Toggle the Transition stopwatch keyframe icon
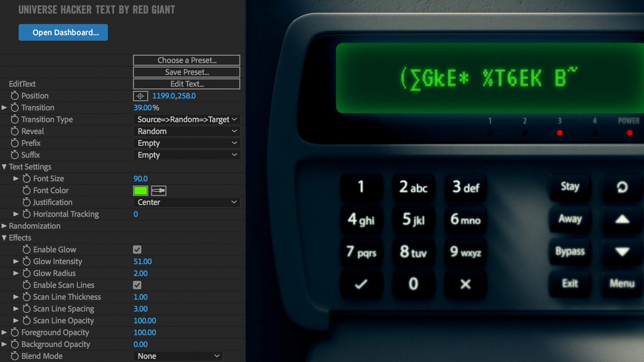 (x=14, y=108)
